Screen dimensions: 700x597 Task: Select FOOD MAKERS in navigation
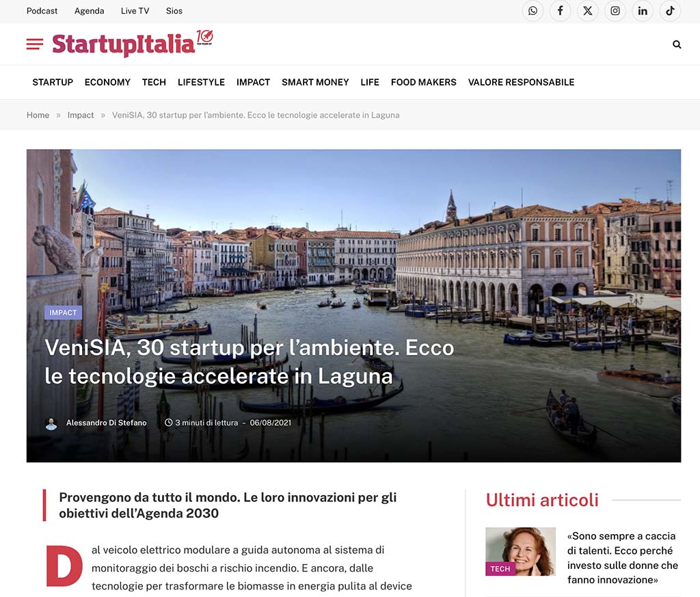tap(424, 82)
